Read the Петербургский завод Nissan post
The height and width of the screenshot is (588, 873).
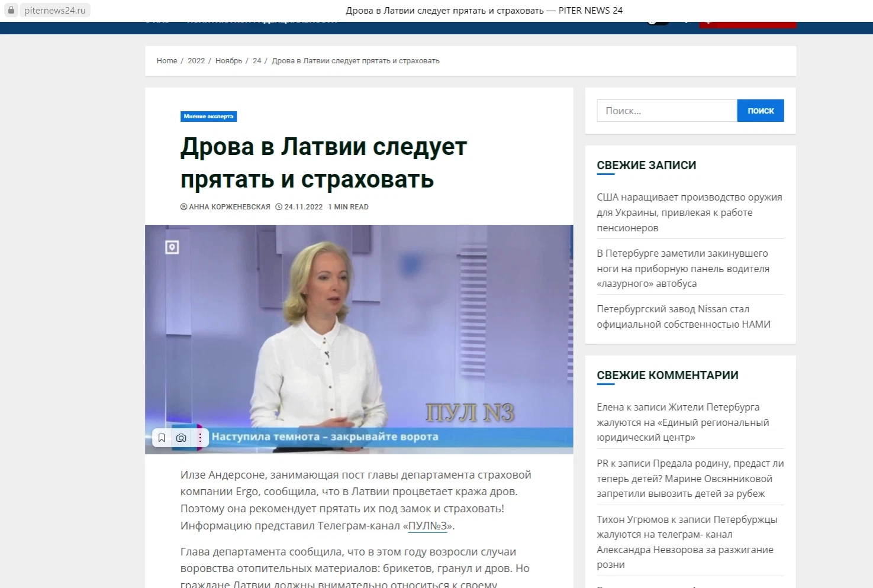(x=683, y=316)
